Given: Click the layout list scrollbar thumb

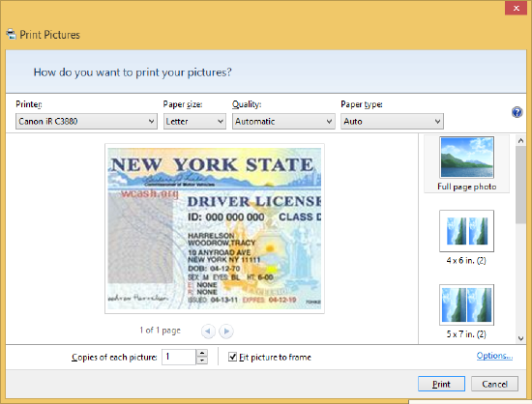Looking at the screenshot, I should (x=520, y=185).
